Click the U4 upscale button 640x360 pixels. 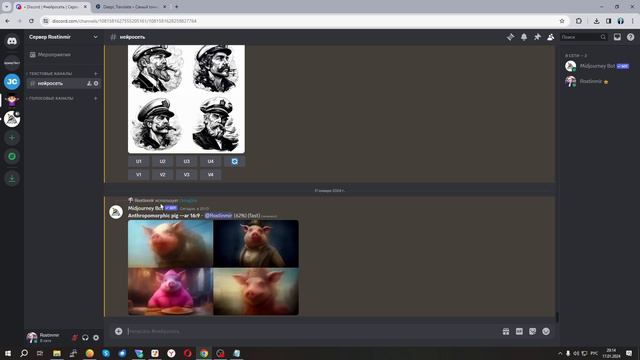(211, 162)
